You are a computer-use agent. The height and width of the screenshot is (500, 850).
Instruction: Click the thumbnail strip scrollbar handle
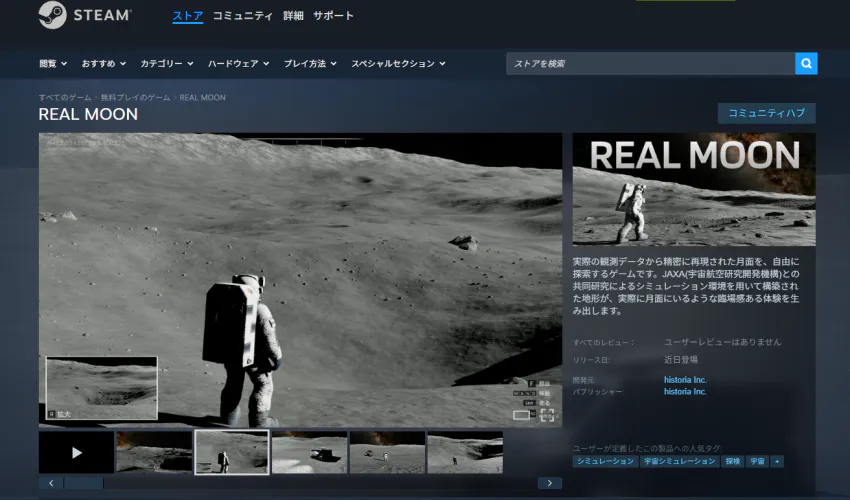(x=84, y=483)
